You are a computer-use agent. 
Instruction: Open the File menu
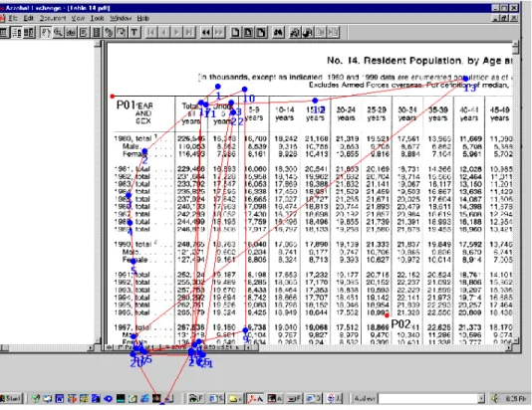pos(13,18)
